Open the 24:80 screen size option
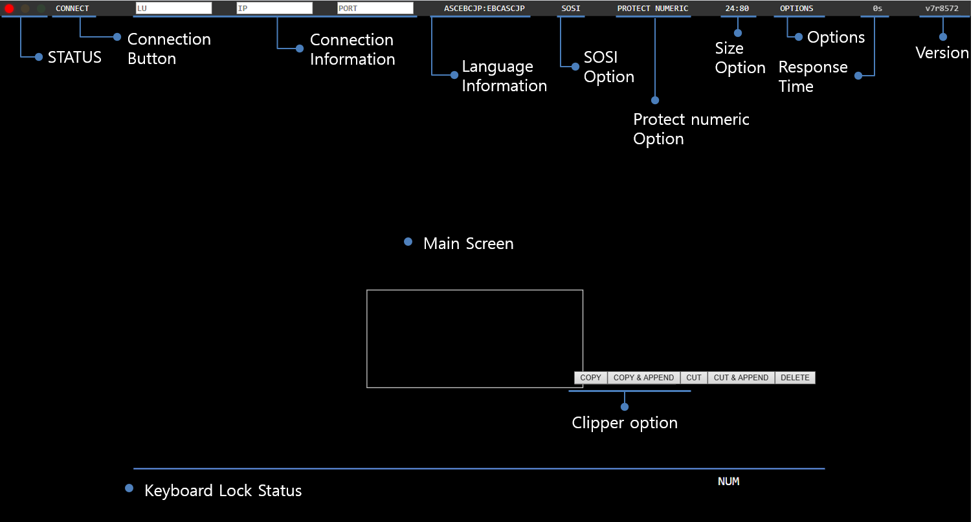The height and width of the screenshot is (522, 980). tap(737, 8)
